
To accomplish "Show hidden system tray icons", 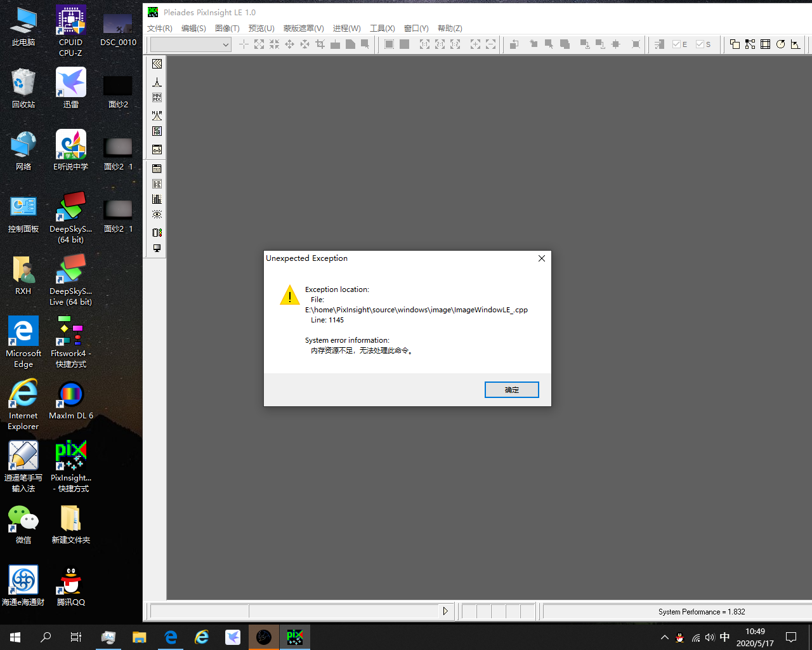I will [664, 637].
